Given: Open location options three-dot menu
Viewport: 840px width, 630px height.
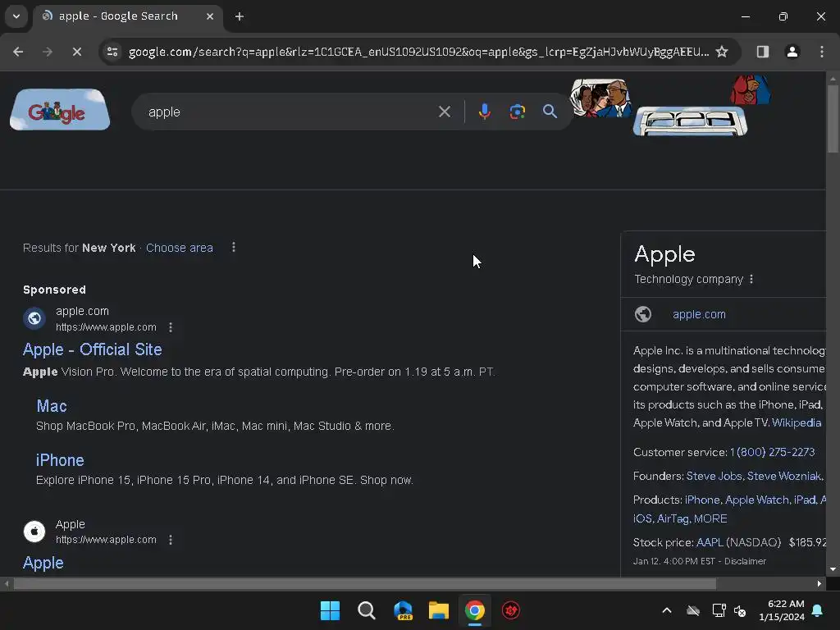Looking at the screenshot, I should pyautogui.click(x=234, y=248).
